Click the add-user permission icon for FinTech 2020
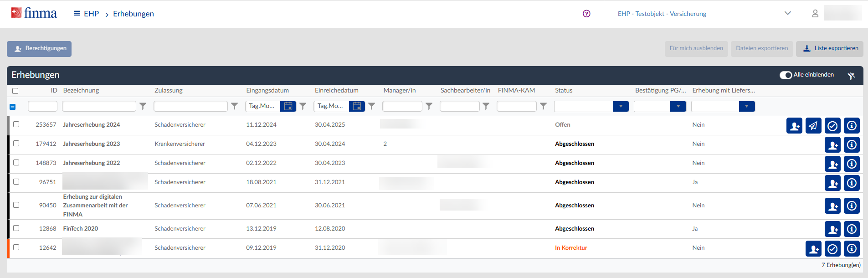 [x=832, y=229]
